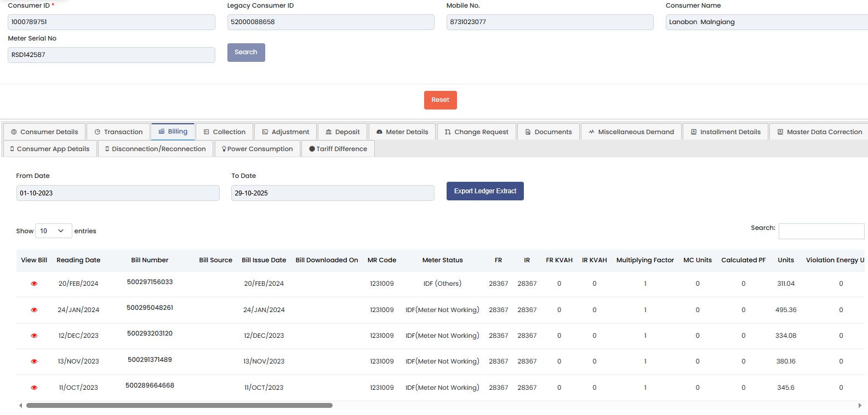Screen dimensions: 868x415
Task: Open bill view for 20/FEB/2024 reading
Action: [34, 284]
